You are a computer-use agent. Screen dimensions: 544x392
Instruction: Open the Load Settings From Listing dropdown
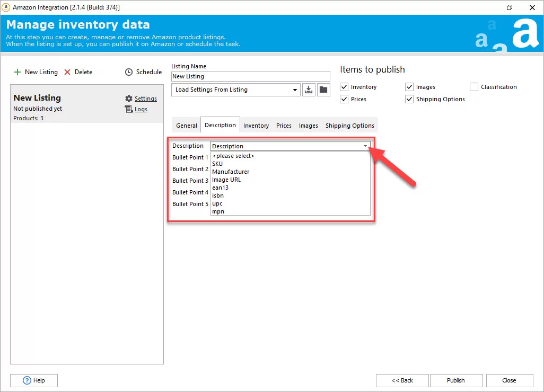[295, 90]
